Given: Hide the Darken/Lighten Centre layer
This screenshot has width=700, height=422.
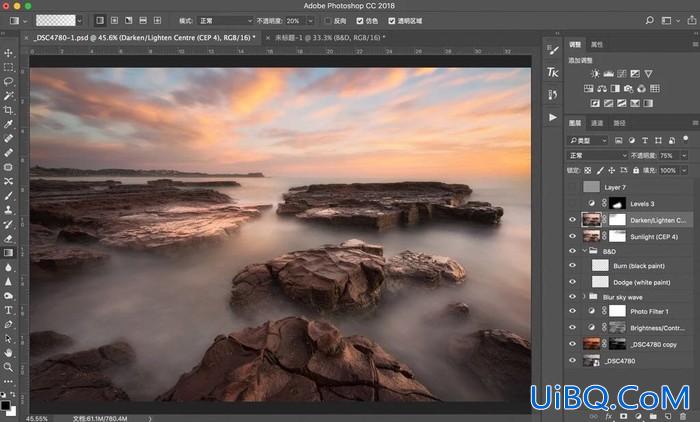Looking at the screenshot, I should 572,220.
